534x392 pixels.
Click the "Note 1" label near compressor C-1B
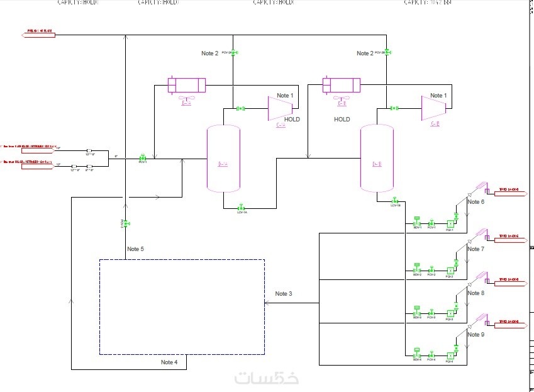tap(438, 96)
